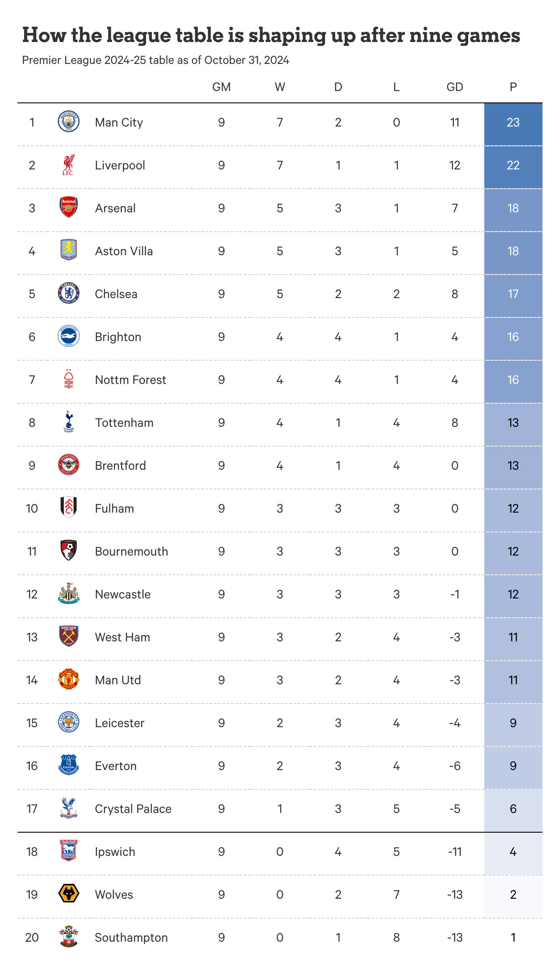
Task: Click the Wolves wolf-head crest
Action: (69, 894)
